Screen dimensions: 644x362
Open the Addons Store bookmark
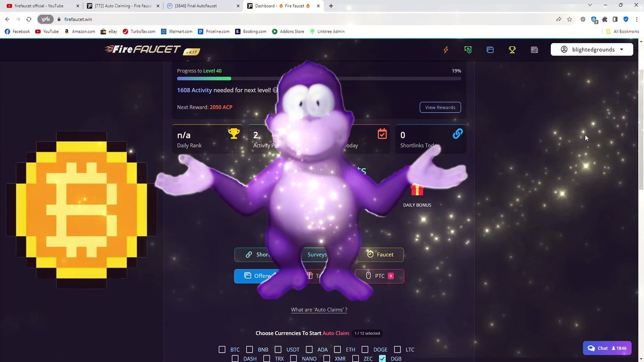[x=288, y=31]
